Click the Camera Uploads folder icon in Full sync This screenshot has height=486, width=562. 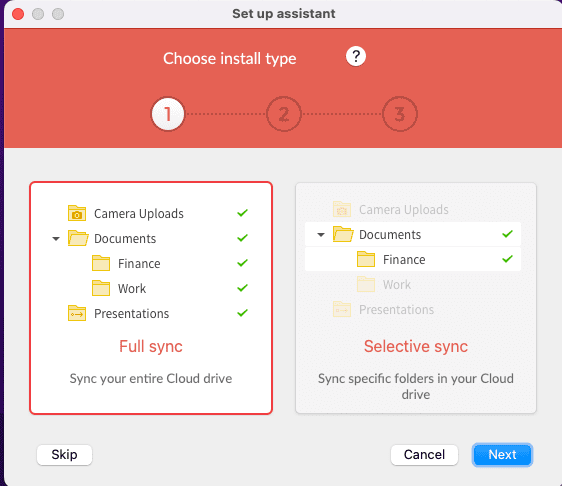coord(77,213)
